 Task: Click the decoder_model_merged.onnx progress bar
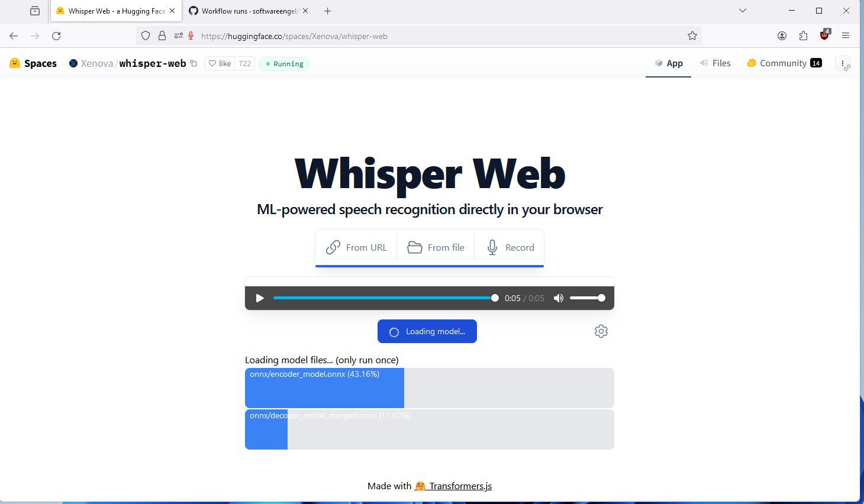(430, 429)
